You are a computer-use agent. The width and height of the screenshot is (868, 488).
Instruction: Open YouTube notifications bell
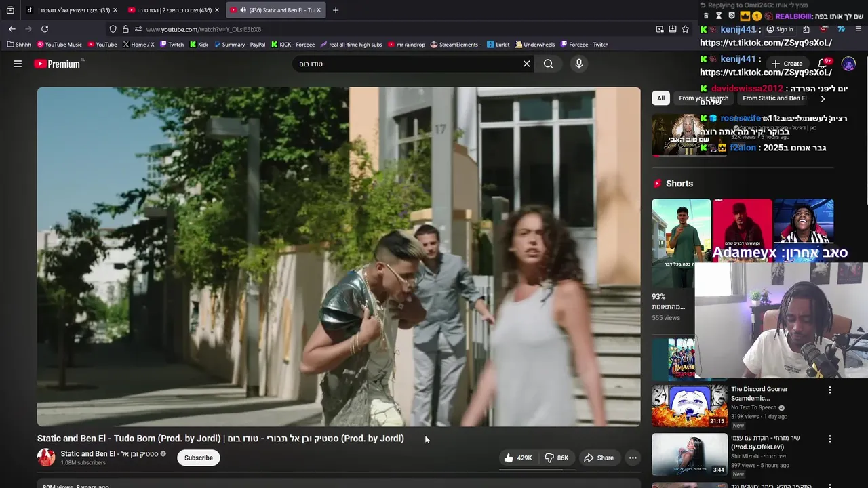click(x=823, y=64)
